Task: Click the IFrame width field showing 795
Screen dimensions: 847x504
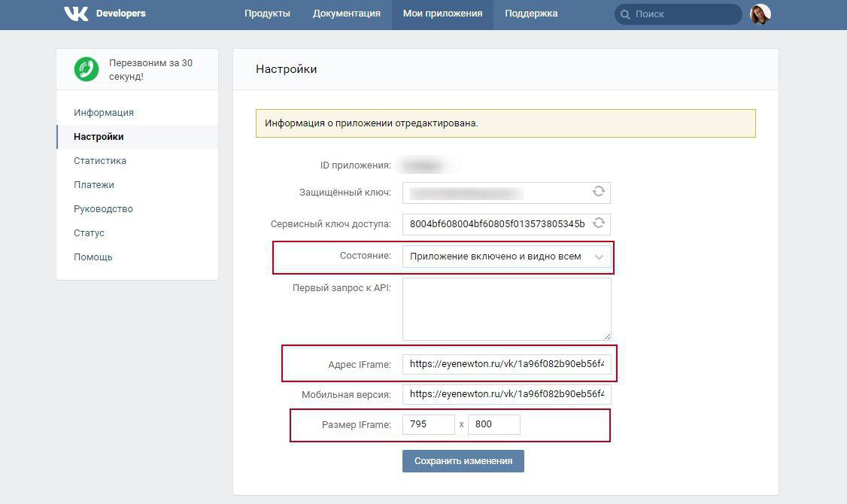Action: point(428,424)
